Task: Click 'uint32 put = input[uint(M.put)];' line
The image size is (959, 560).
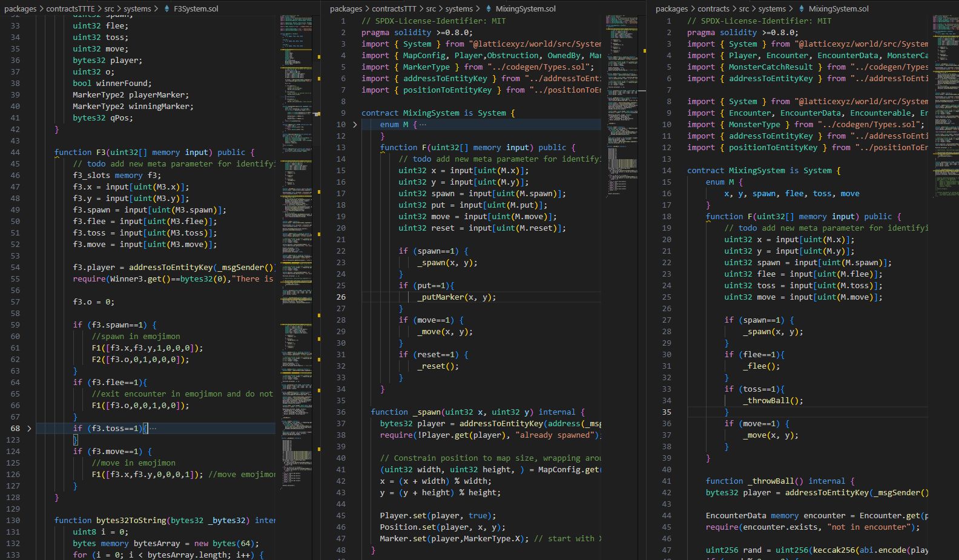Action: click(473, 205)
